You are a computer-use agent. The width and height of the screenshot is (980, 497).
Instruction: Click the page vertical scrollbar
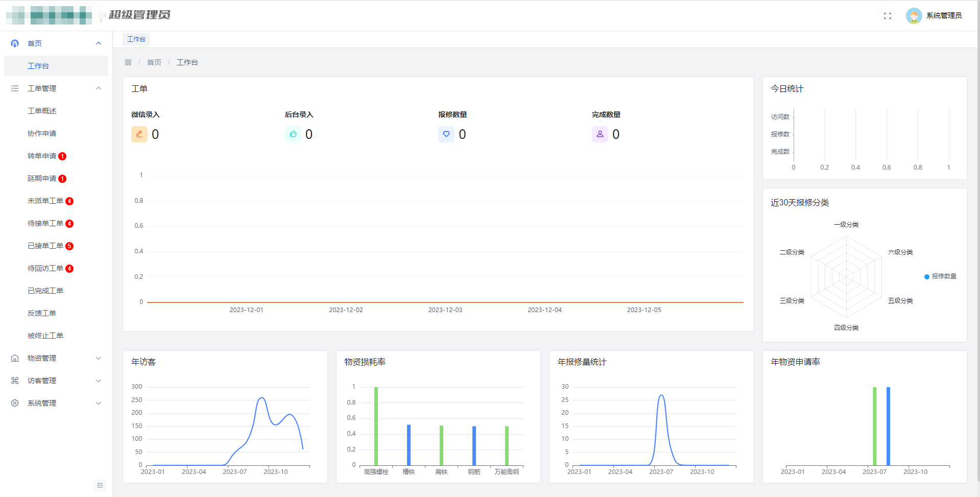tap(977, 240)
